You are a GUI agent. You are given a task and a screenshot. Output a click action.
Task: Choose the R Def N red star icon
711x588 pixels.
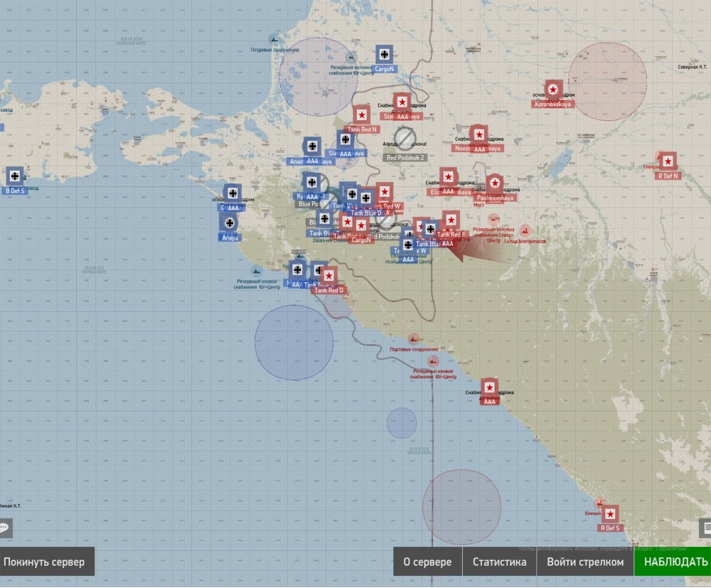point(668,161)
